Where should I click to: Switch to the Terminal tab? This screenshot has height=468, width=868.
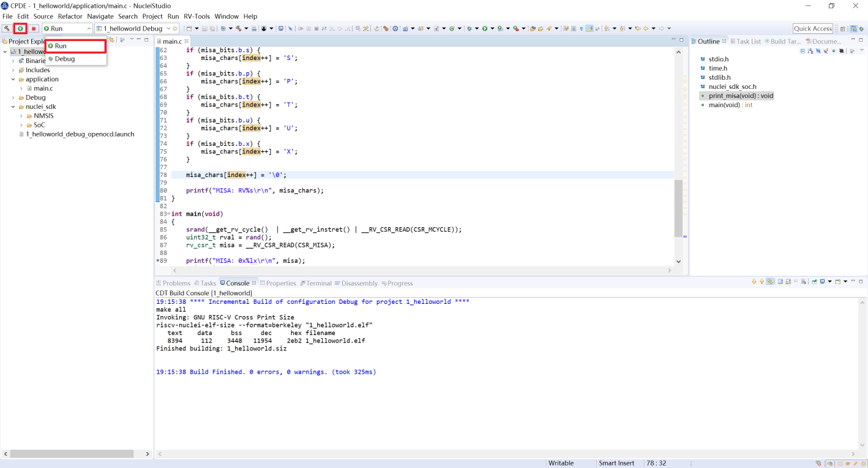(316, 283)
